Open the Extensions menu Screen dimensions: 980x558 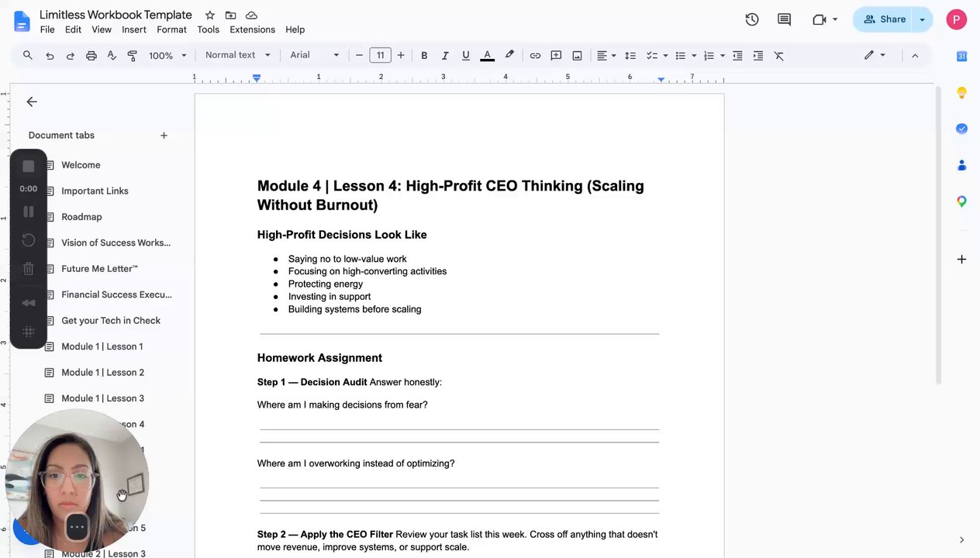pyautogui.click(x=252, y=29)
